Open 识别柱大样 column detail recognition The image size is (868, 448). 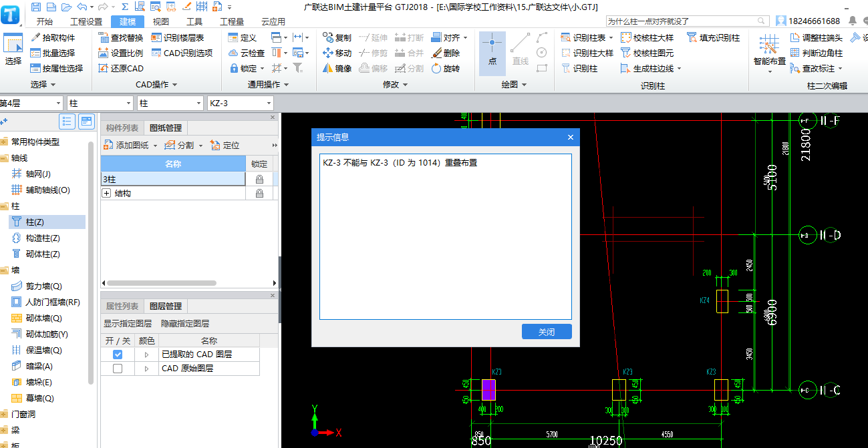coord(587,53)
